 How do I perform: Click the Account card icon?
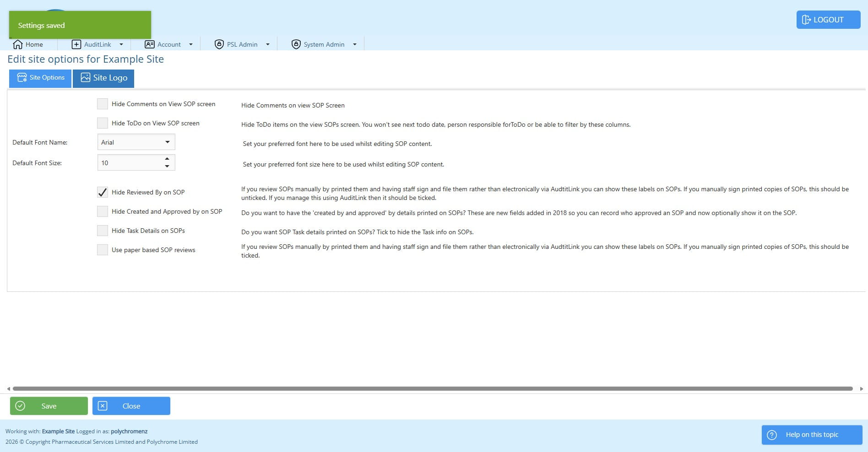(149, 44)
